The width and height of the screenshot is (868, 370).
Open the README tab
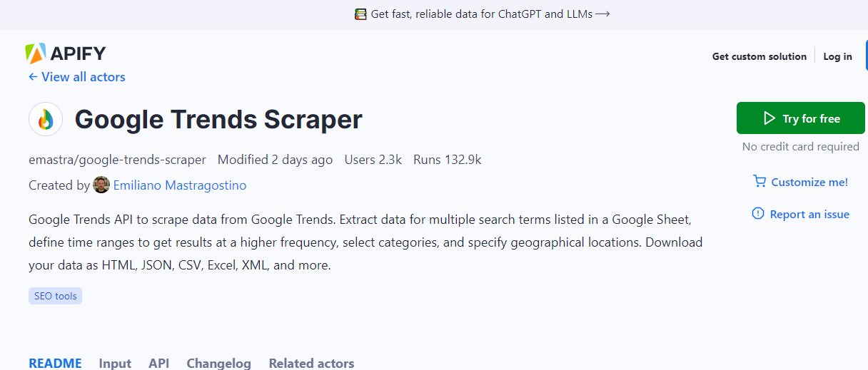(x=55, y=363)
